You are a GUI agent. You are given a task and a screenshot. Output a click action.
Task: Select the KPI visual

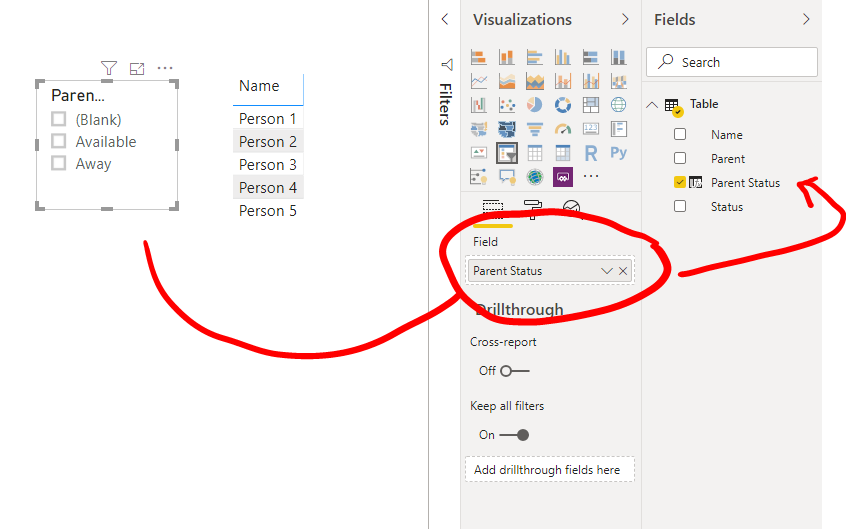tap(479, 153)
